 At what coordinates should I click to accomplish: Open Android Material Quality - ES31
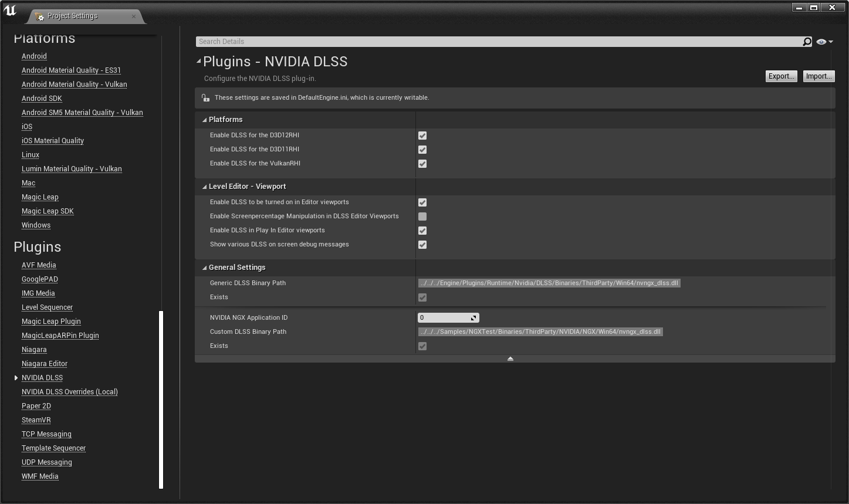[x=71, y=70]
